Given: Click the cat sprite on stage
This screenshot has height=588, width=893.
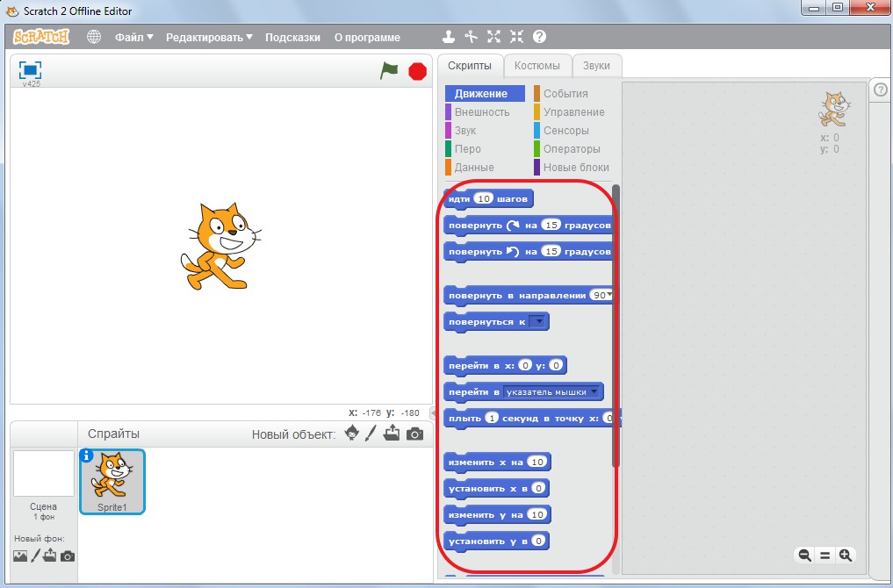Looking at the screenshot, I should [x=221, y=246].
